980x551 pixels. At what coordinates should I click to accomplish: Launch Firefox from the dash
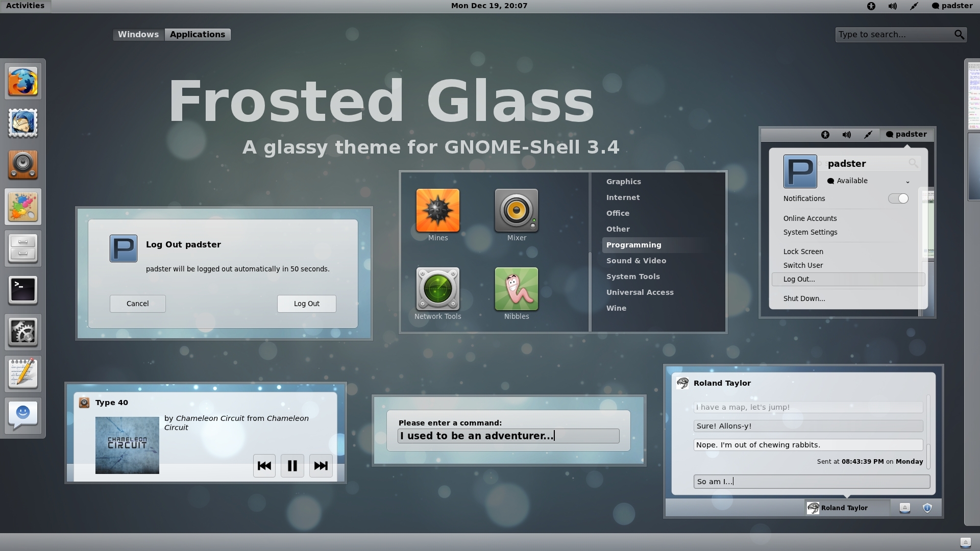coord(23,82)
